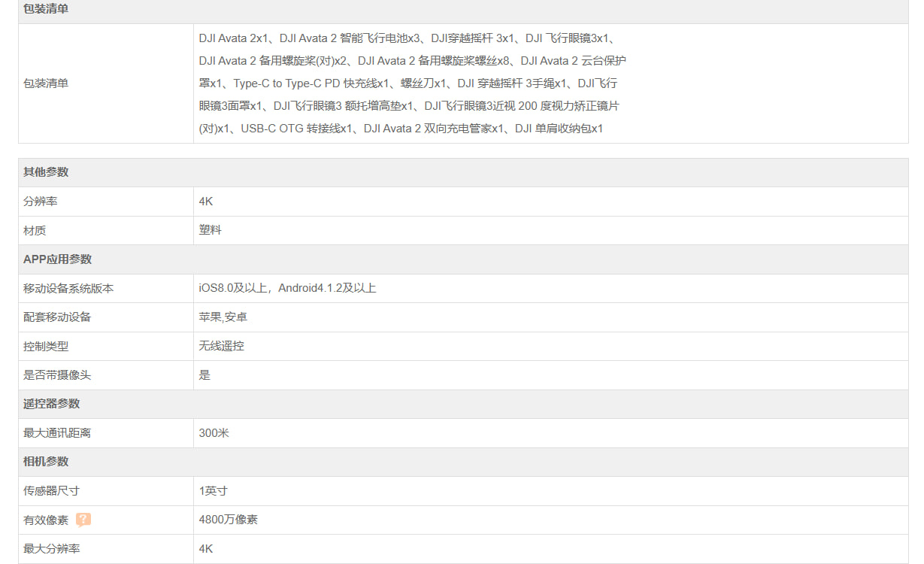Click the 相机参数 section header
The height and width of the screenshot is (564, 924).
click(x=46, y=462)
